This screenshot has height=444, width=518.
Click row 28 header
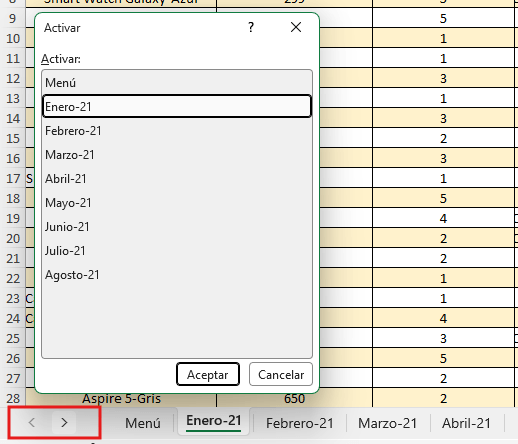click(x=13, y=398)
